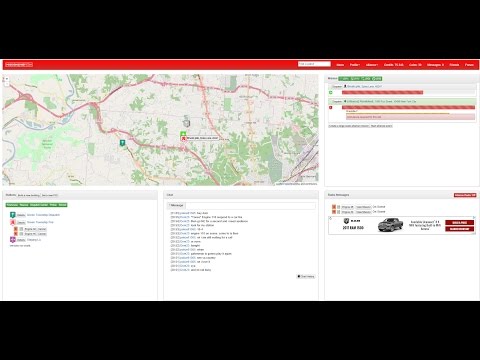Viewport: 480px width, 360px height.
Task: Select the red fire mission marker on the map
Action: click(183, 138)
